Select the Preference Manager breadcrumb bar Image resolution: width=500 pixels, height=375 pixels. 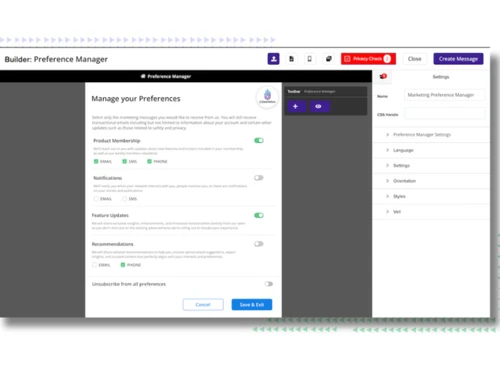click(166, 76)
